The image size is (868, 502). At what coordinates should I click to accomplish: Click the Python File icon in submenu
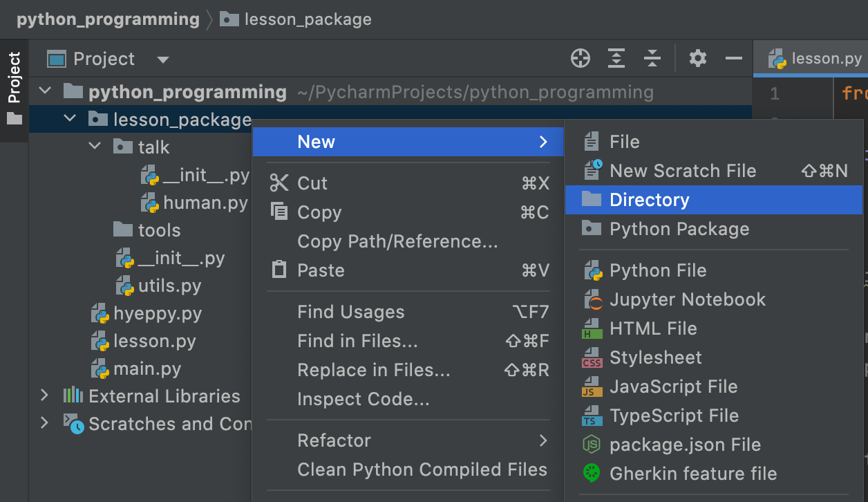(593, 270)
